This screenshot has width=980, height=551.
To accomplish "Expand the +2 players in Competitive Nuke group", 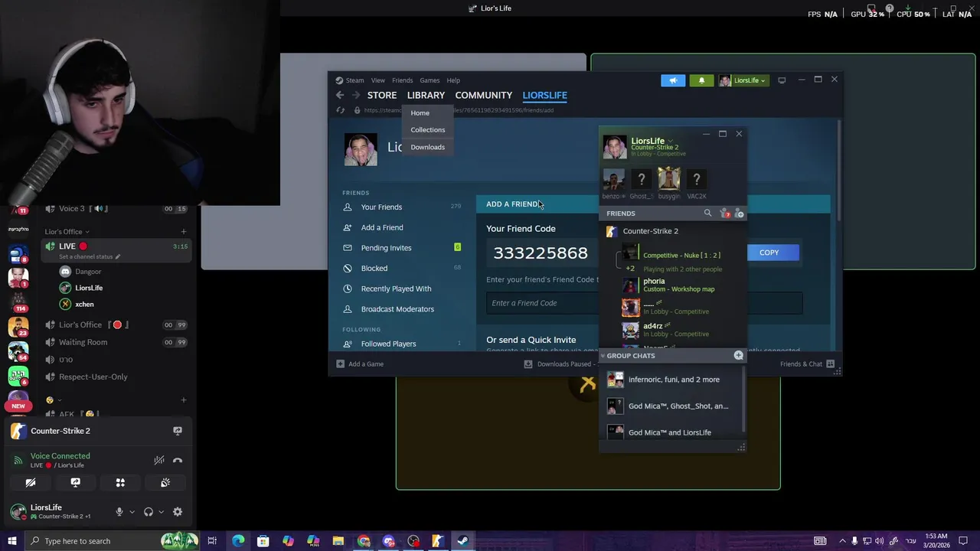I will tap(630, 269).
